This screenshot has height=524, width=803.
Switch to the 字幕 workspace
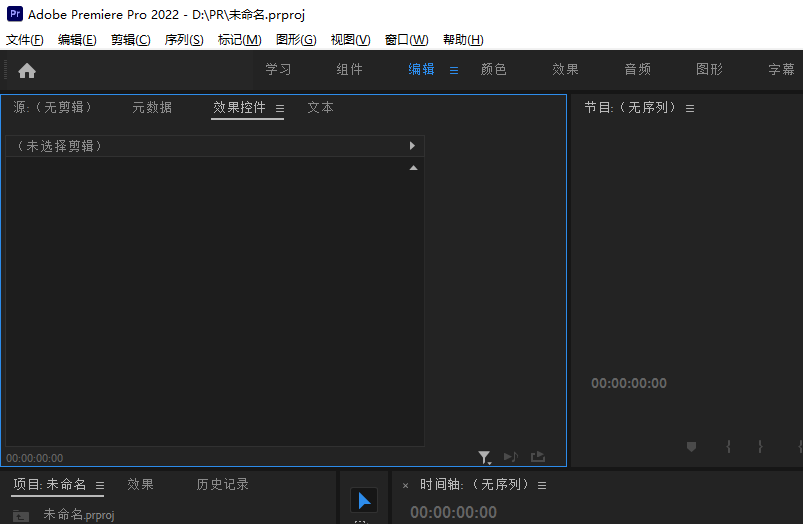pyautogui.click(x=781, y=70)
